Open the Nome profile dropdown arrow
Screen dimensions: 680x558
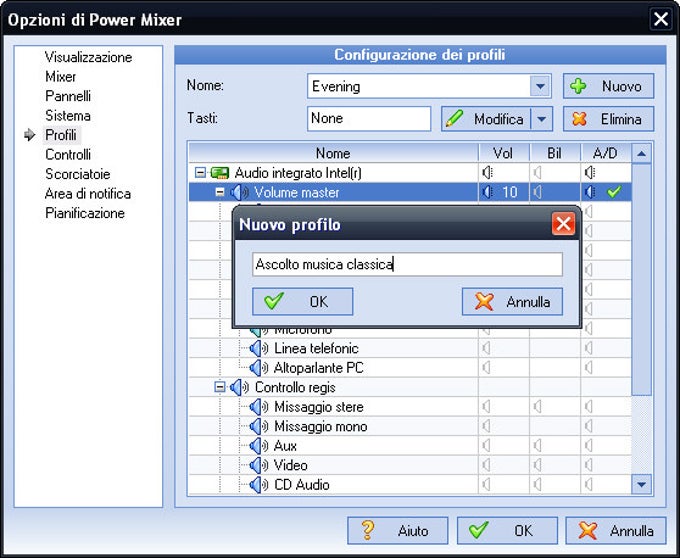540,86
